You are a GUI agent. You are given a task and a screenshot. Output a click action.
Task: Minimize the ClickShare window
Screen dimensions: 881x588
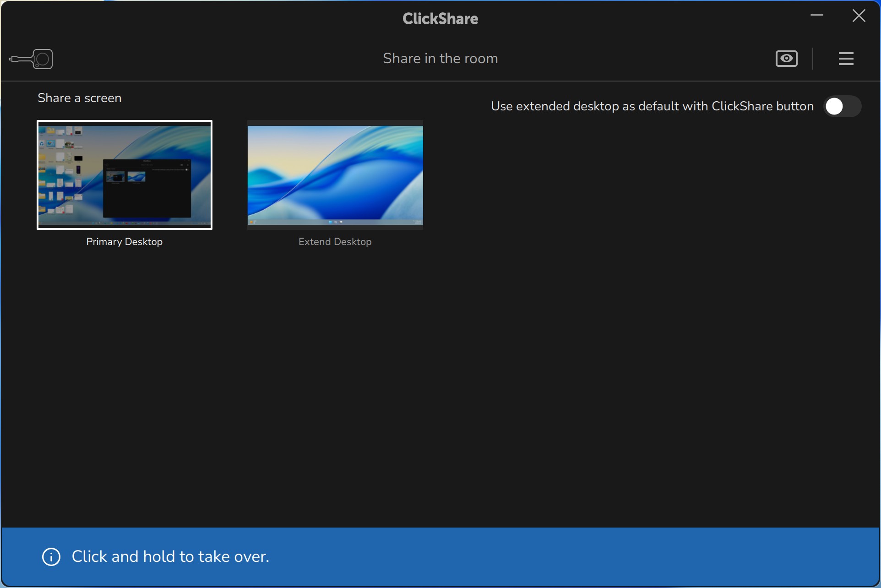[817, 16]
